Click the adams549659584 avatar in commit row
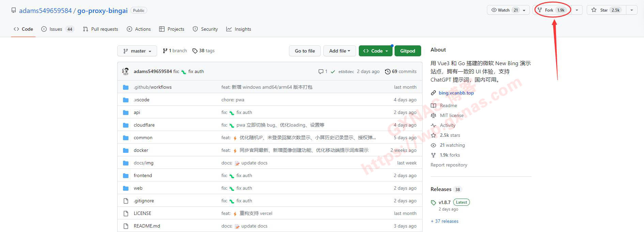The height and width of the screenshot is (232, 644). coord(126,71)
